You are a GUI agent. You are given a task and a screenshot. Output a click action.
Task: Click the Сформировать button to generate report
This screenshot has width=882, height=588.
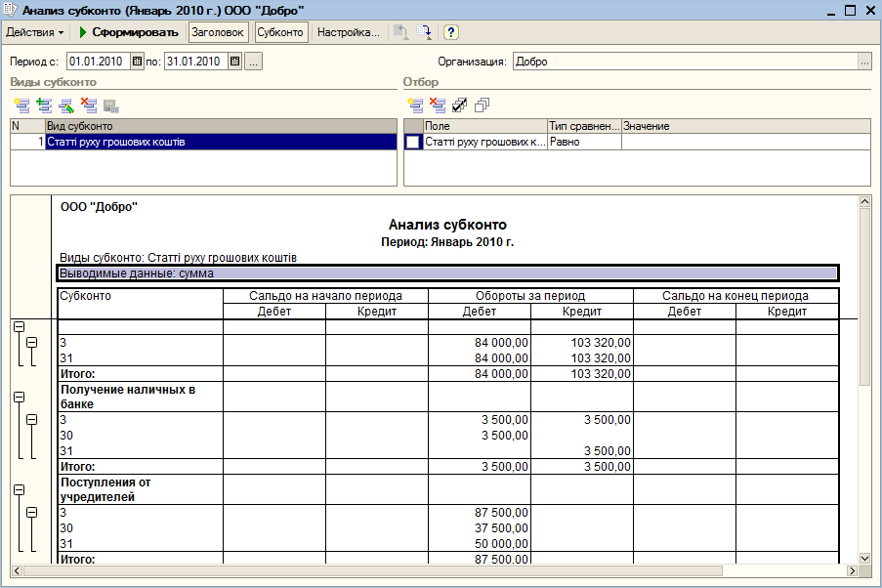click(129, 32)
